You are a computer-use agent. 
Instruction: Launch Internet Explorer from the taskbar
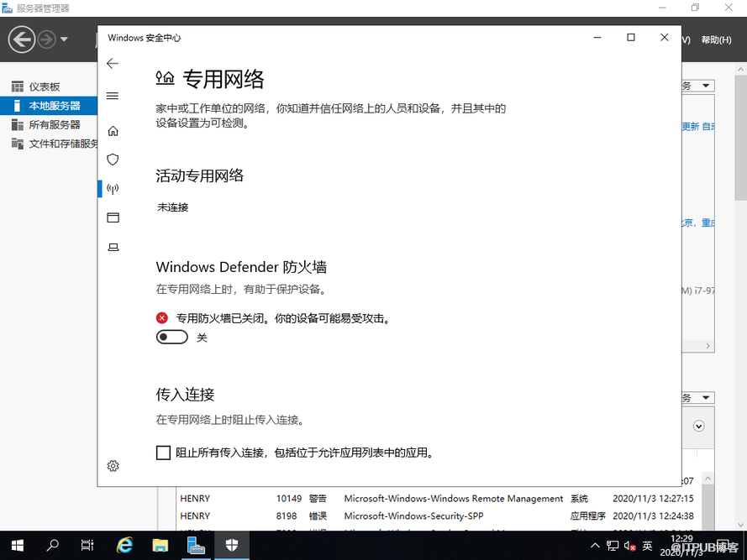coord(124,546)
